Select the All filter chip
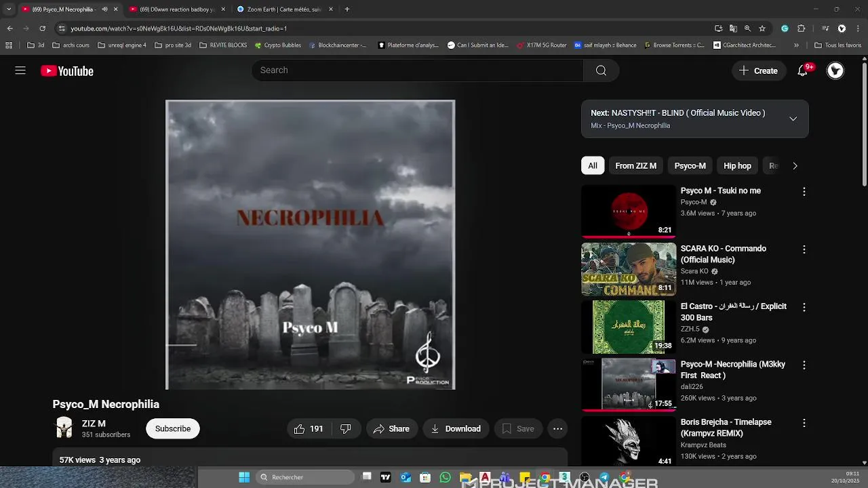868x488 pixels. tap(593, 165)
